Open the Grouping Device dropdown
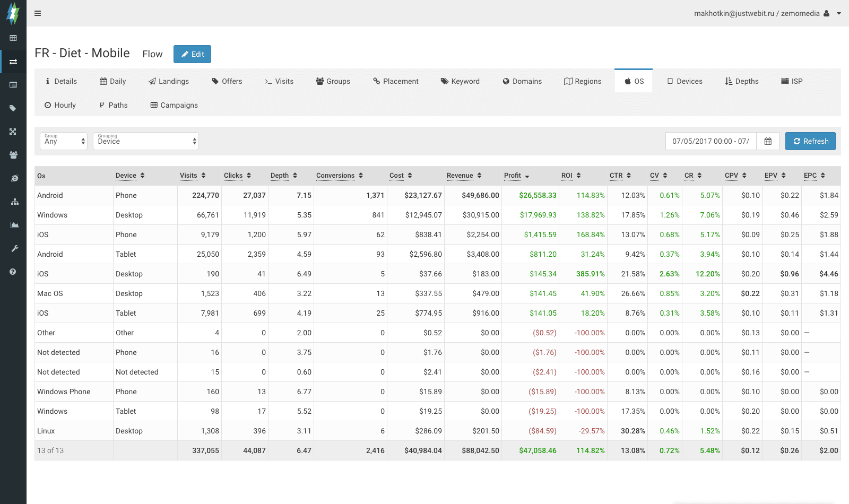The height and width of the screenshot is (504, 849). pyautogui.click(x=146, y=141)
